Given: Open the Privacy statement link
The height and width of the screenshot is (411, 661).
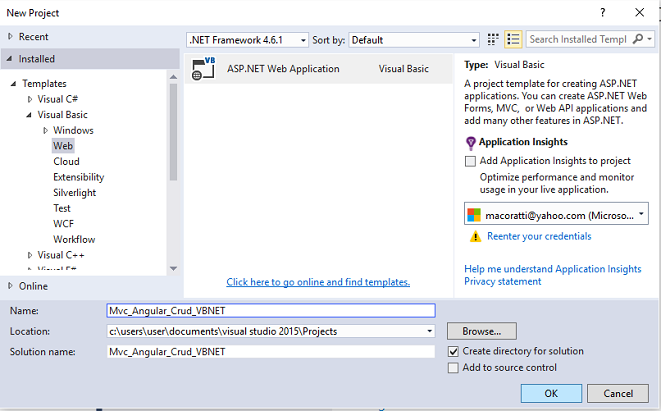Looking at the screenshot, I should [x=502, y=281].
